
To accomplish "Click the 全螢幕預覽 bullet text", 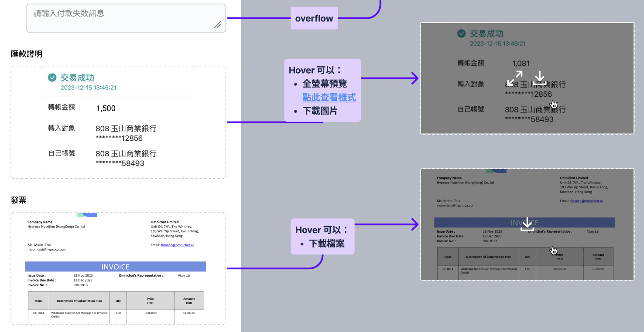I will [325, 83].
